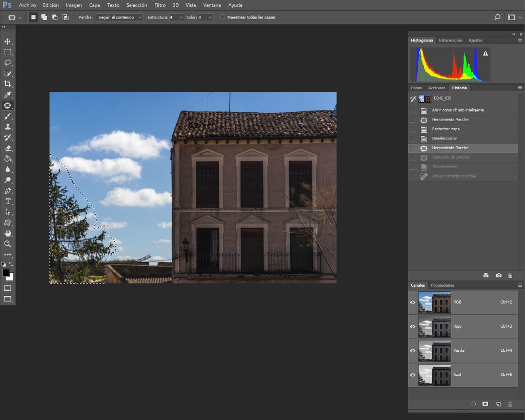Load channel as selection icon
The width and height of the screenshot is (525, 420).
coord(473,404)
